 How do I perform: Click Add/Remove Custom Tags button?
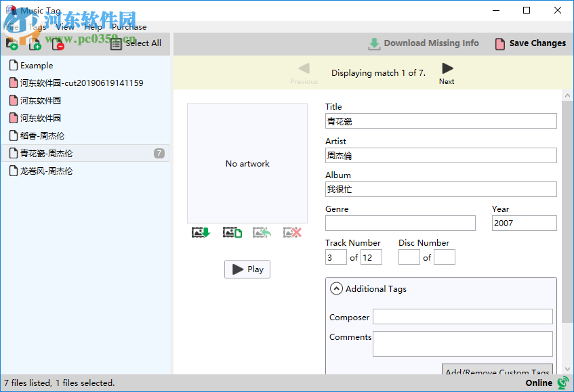tap(497, 370)
